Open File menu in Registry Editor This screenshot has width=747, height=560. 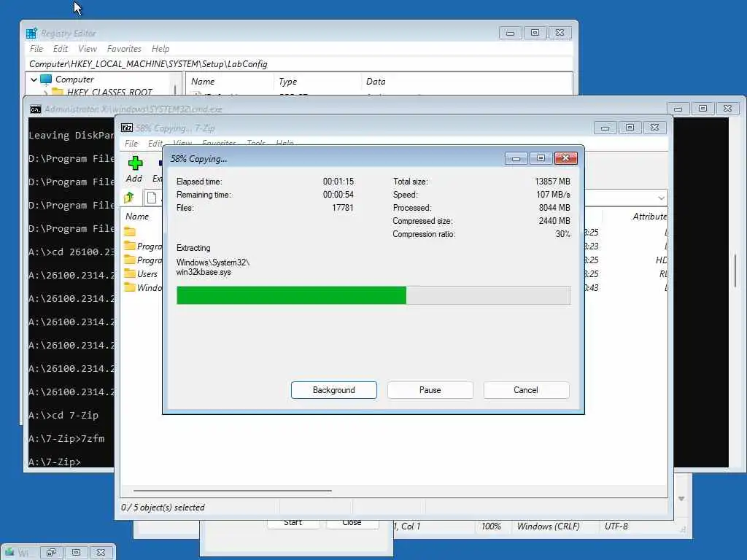(x=36, y=49)
